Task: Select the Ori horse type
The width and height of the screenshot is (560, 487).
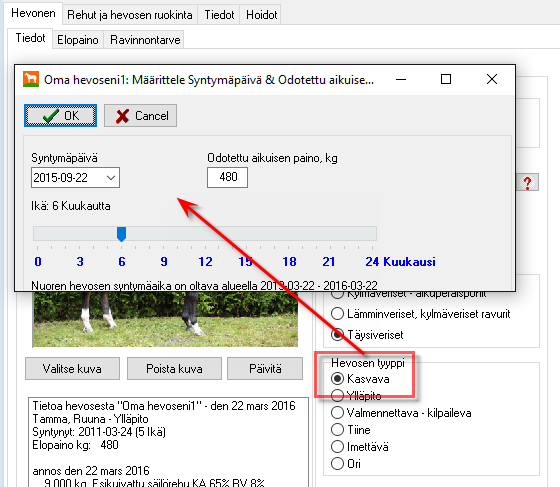Action: pos(346,463)
